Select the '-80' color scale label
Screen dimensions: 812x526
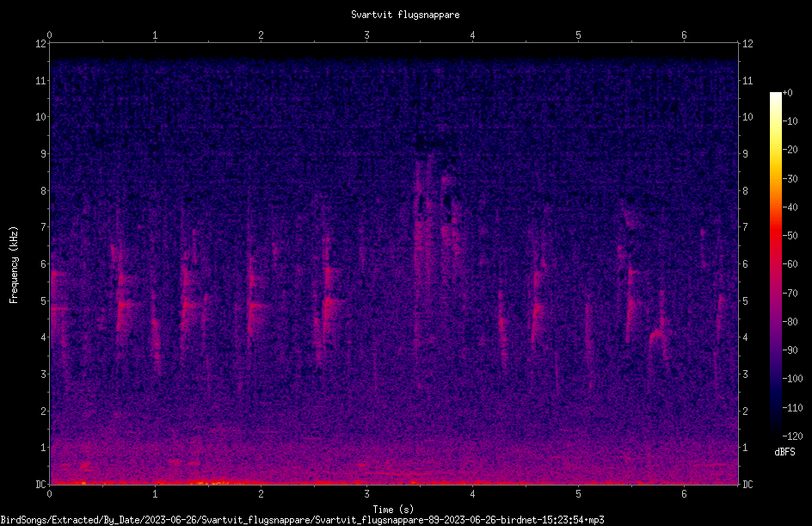(x=790, y=322)
